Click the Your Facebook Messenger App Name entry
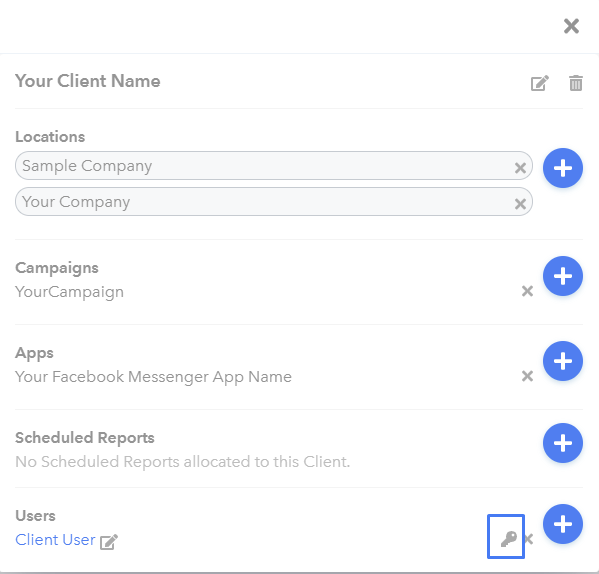The image size is (599, 574). click(x=153, y=377)
